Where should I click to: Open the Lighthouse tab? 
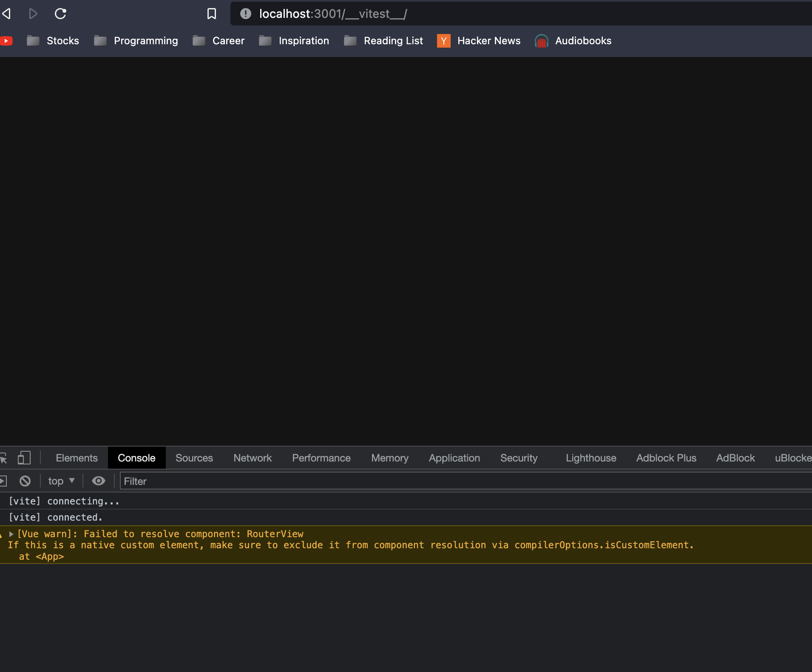click(x=591, y=458)
